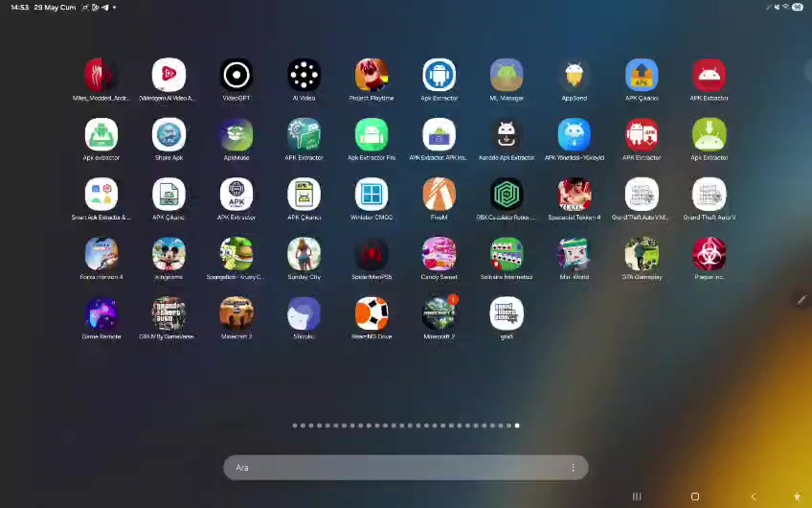Open Solitaire İnternetsiz game
Screen dimensions: 812x508
(x=507, y=255)
